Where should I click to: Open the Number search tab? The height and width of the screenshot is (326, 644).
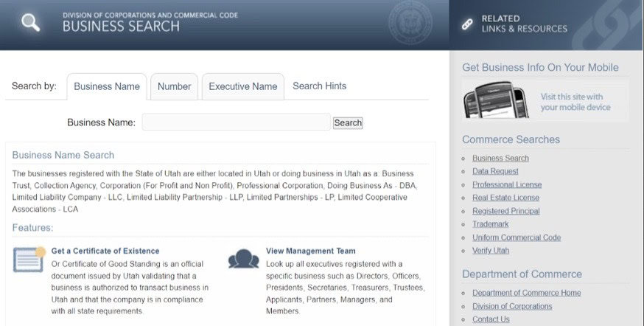175,86
